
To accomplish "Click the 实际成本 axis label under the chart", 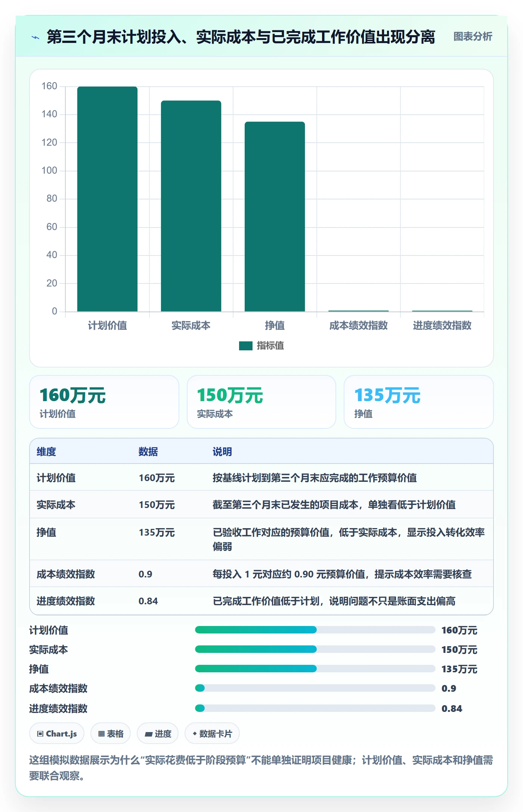I will click(191, 326).
